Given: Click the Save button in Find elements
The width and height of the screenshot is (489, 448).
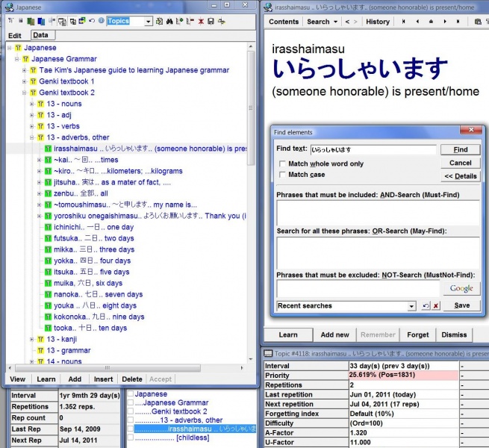Looking at the screenshot, I should [461, 305].
